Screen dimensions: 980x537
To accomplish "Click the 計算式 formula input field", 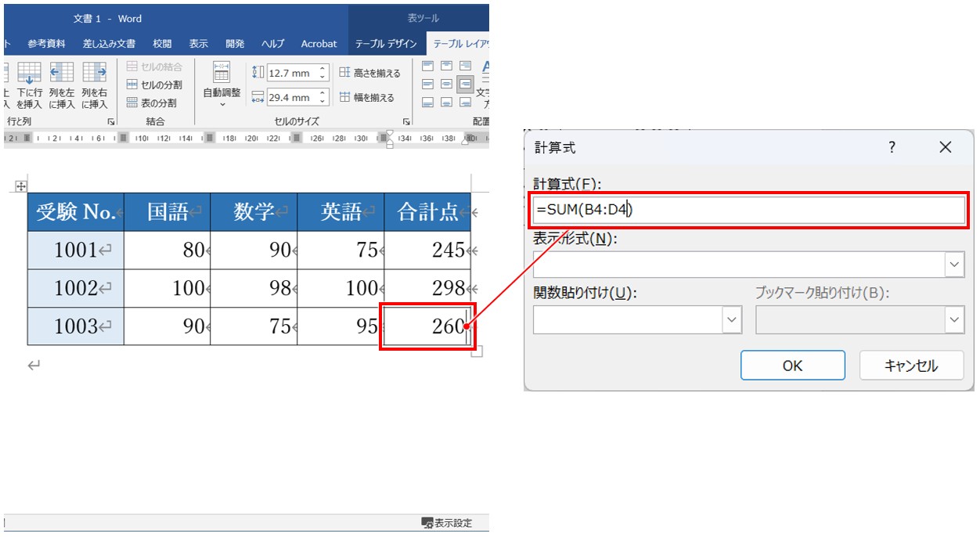I will pyautogui.click(x=748, y=210).
